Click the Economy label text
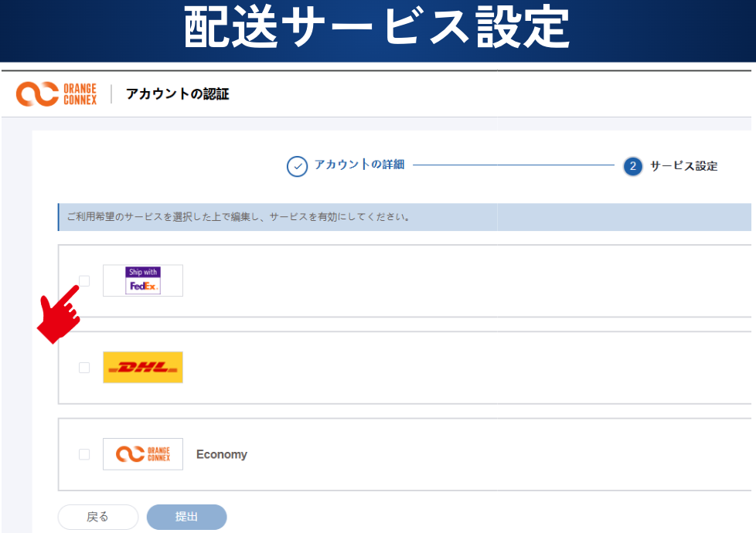756x533 pixels. 222,454
